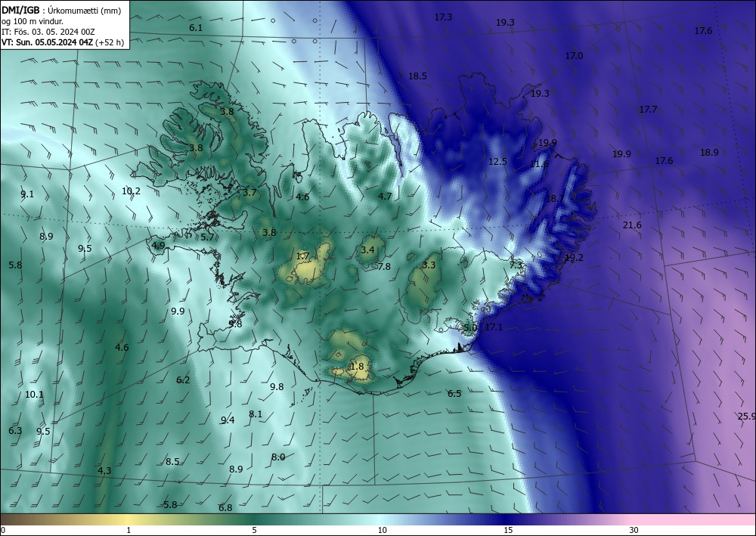This screenshot has width=756, height=536.
Task: Click the 25.9 value at the right edge
Action: (x=746, y=417)
